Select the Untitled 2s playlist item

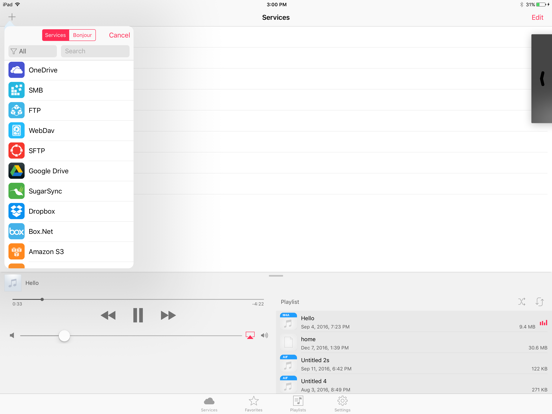point(414,364)
